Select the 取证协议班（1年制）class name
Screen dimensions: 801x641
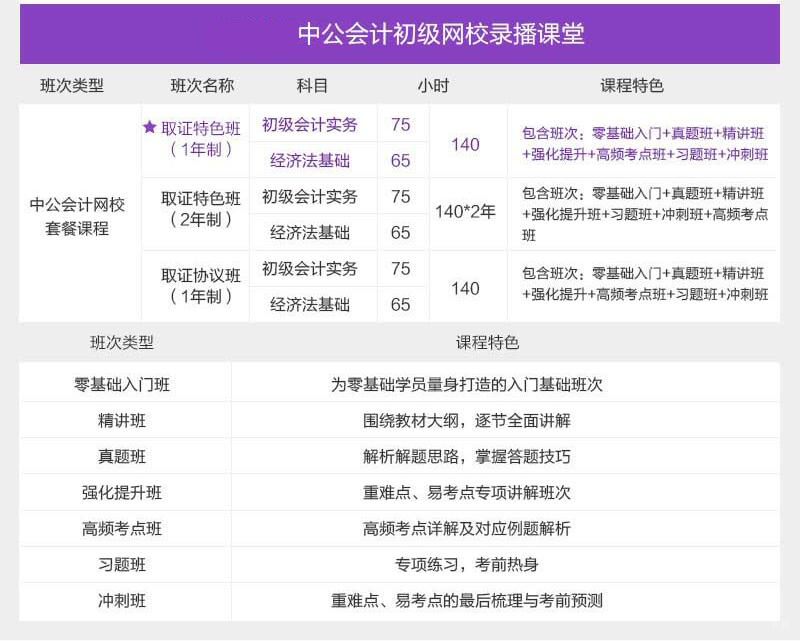coord(201,286)
